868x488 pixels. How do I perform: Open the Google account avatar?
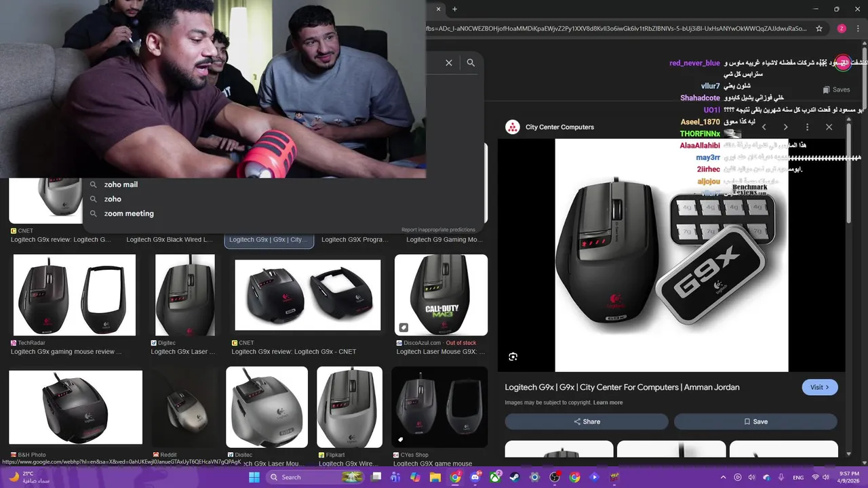(x=842, y=63)
